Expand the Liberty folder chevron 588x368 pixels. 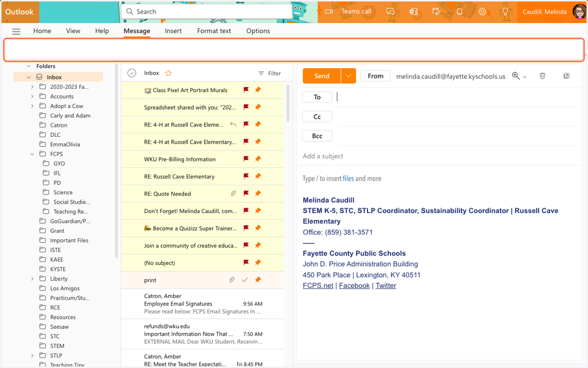(x=32, y=279)
